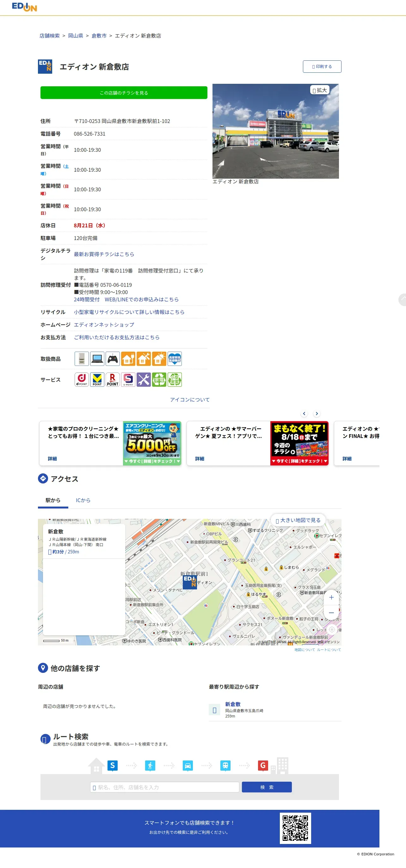This screenshot has height=868, width=406.
Task: Show previous campaign banner with left arrow
Action: (304, 413)
